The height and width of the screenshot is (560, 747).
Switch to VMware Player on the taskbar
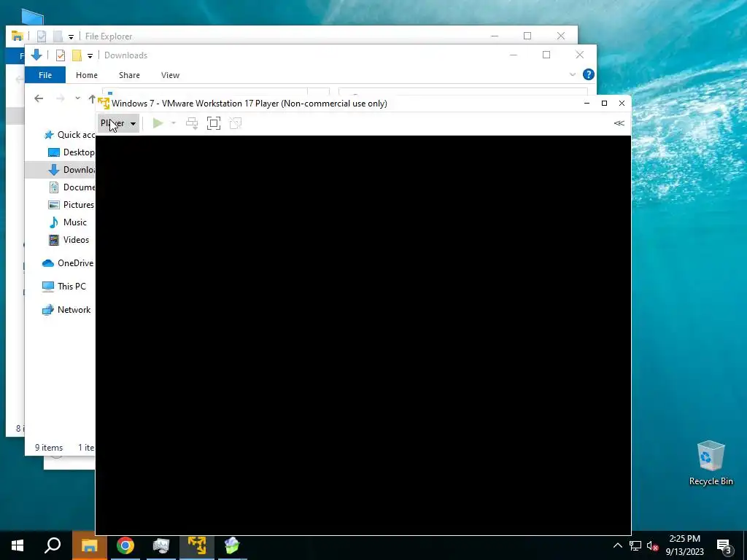[197, 545]
